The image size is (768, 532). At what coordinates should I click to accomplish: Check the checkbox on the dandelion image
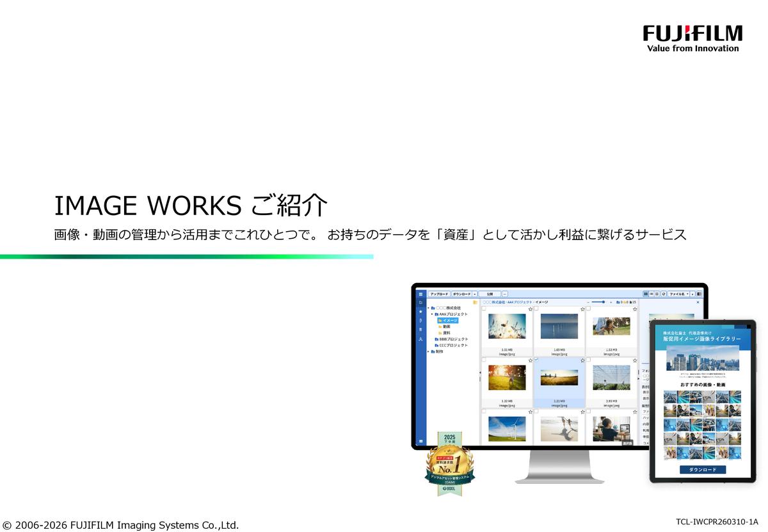484,309
